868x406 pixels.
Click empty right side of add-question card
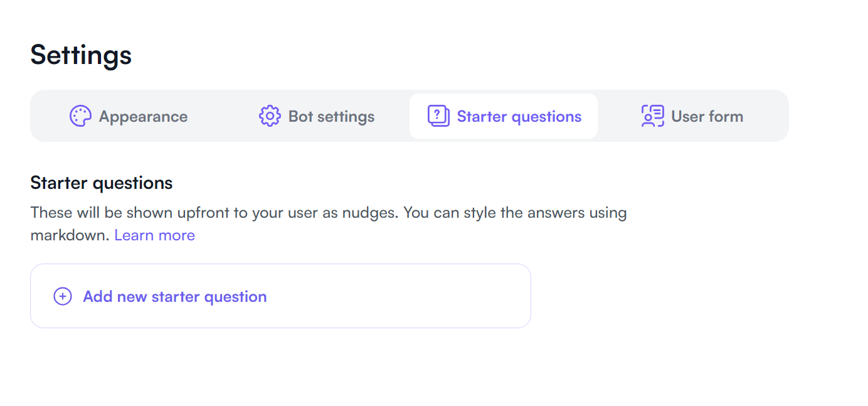click(426, 296)
